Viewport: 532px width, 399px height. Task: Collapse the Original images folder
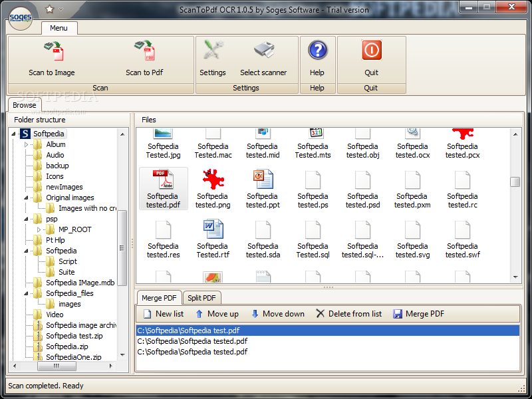[x=27, y=198]
